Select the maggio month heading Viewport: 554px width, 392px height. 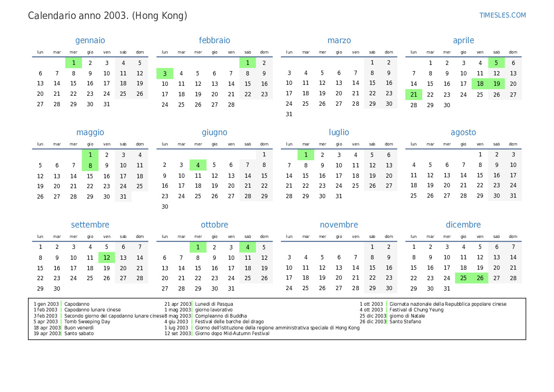click(x=90, y=132)
